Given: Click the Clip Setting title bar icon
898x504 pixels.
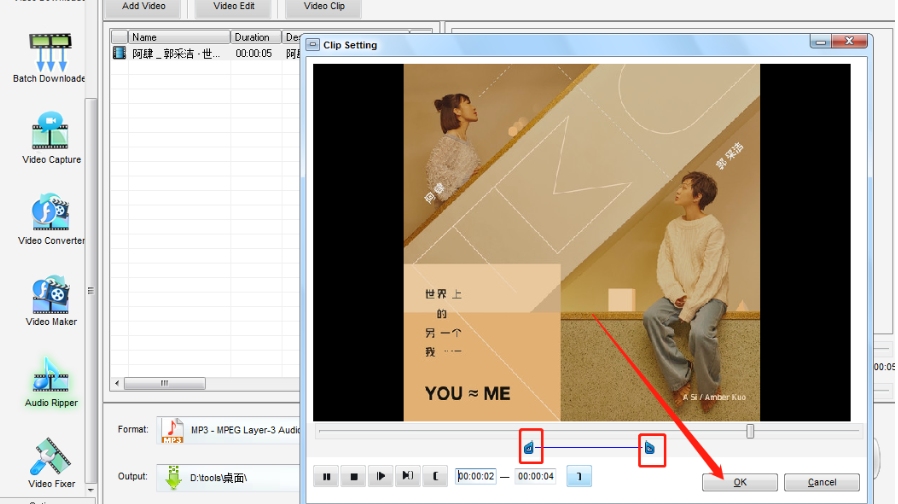Looking at the screenshot, I should (313, 45).
